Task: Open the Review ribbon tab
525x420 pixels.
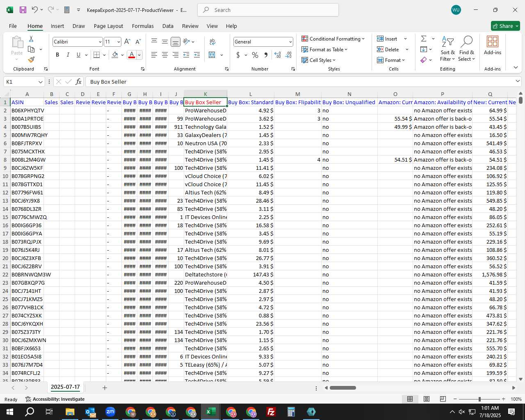Action: pyautogui.click(x=190, y=26)
